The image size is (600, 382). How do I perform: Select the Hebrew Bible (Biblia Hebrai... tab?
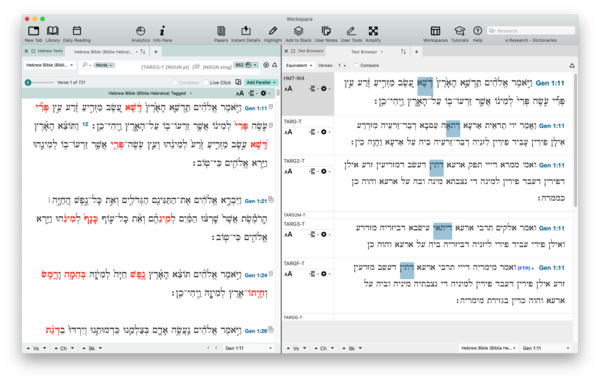pos(106,51)
